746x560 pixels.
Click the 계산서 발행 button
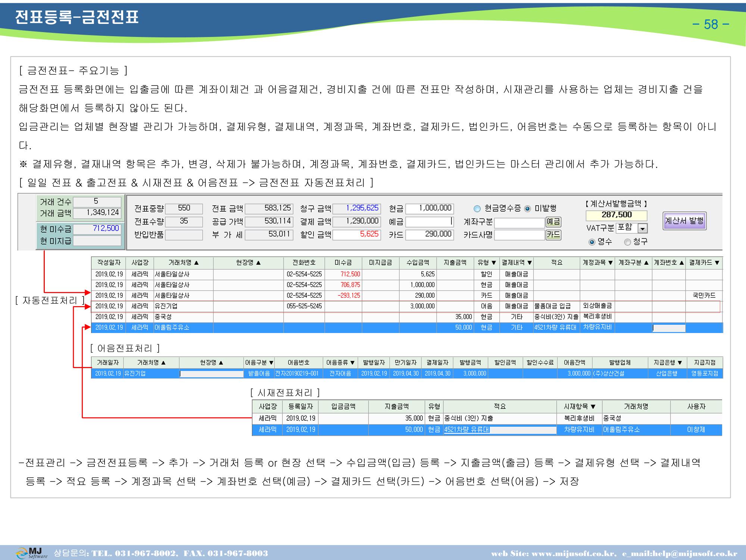684,221
